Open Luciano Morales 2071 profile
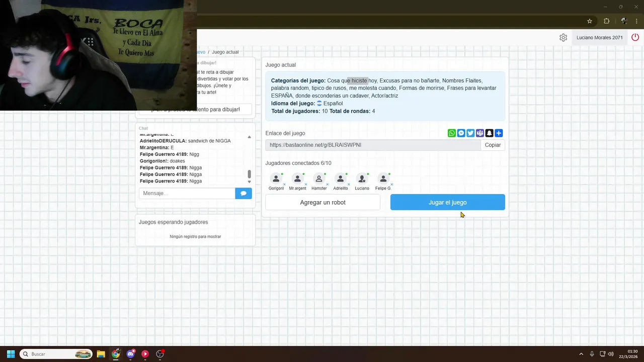Image resolution: width=644 pixels, height=362 pixels. point(600,38)
